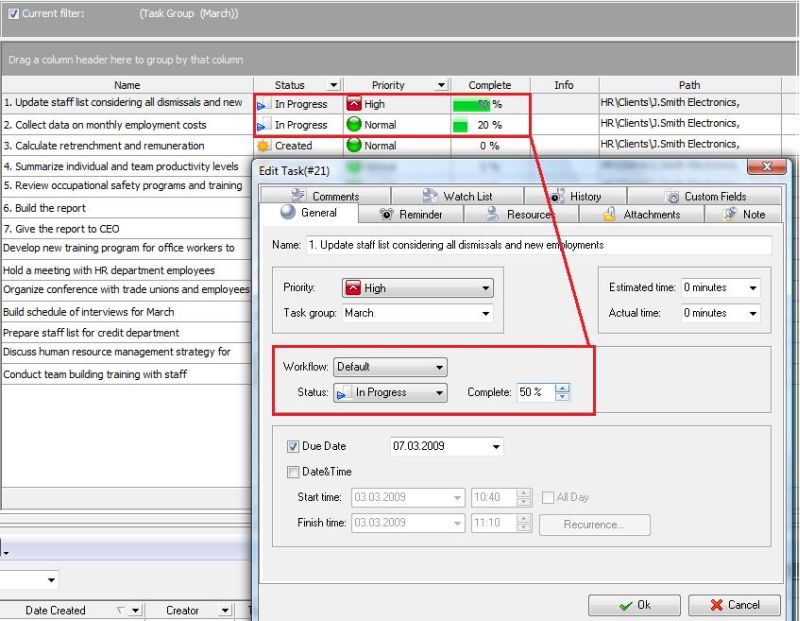Click the Note tab pencil icon

click(x=730, y=214)
